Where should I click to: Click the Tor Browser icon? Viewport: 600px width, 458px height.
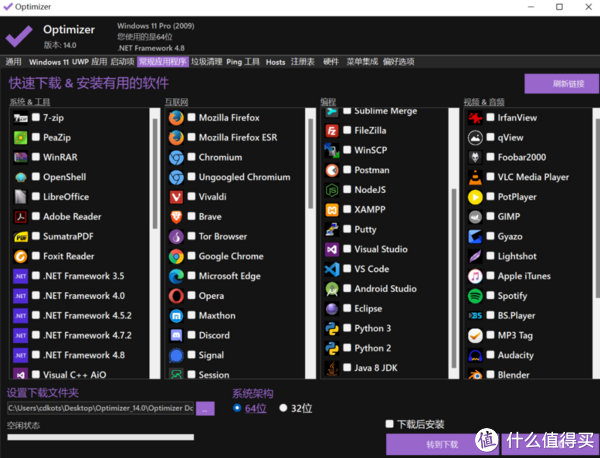click(x=176, y=236)
